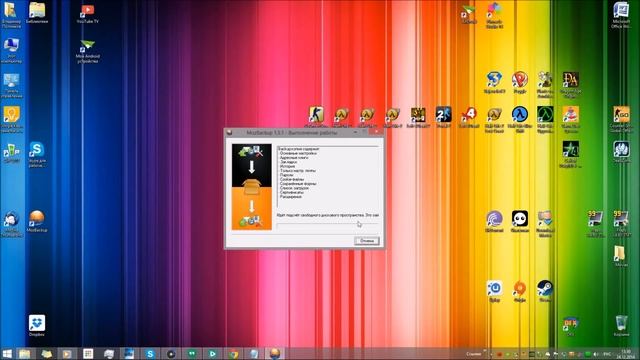This screenshot has width=640, height=360.
Task: Open the MozBackup desktop shortcut
Action: pyautogui.click(x=37, y=221)
